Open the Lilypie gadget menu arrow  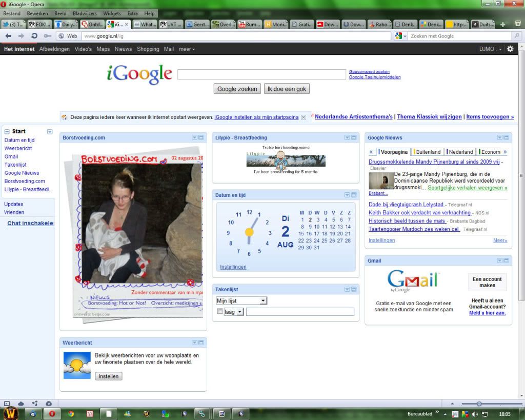(347, 137)
